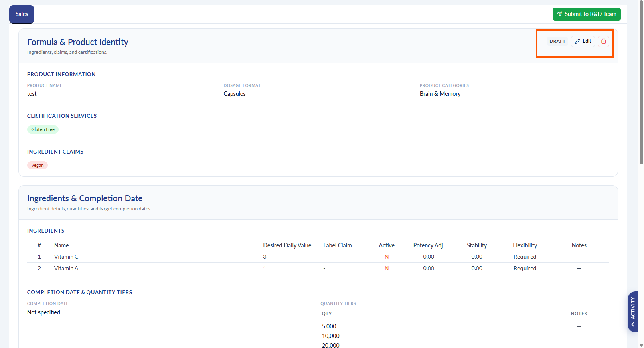Click the Flexibility column header
The width and height of the screenshot is (644, 348).
point(525,245)
